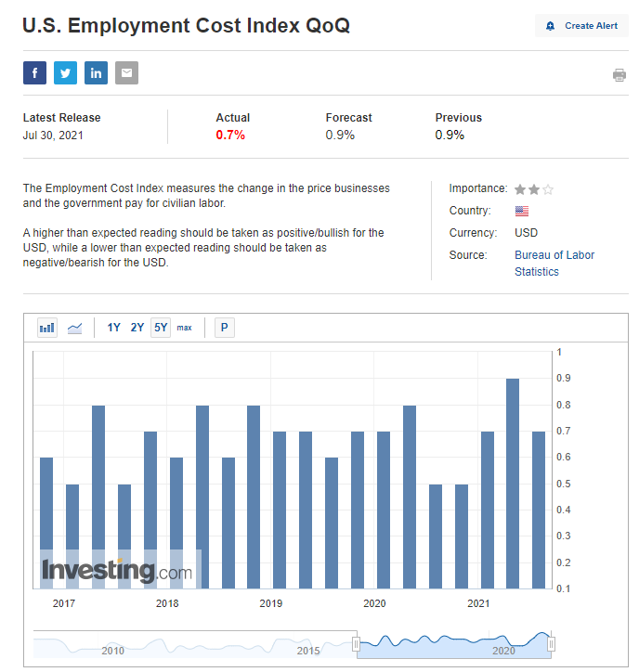Viewport: 639px width, 672px height.
Task: Share via the Twitter icon
Action: click(x=65, y=73)
